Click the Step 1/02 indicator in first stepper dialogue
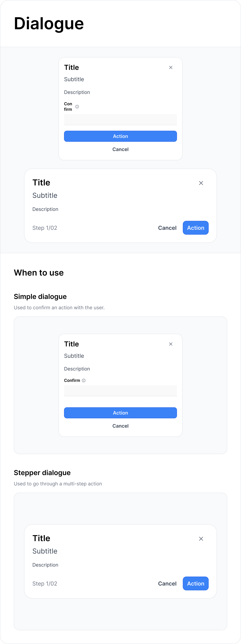 45,228
